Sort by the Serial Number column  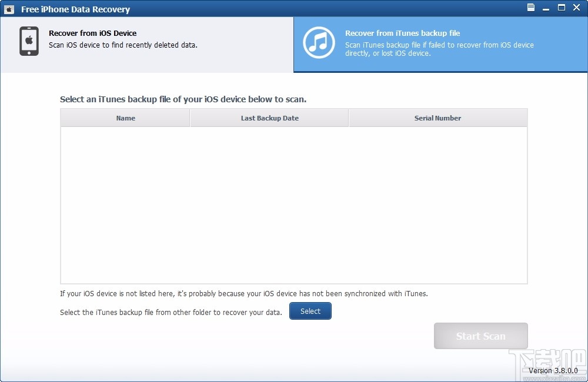437,118
